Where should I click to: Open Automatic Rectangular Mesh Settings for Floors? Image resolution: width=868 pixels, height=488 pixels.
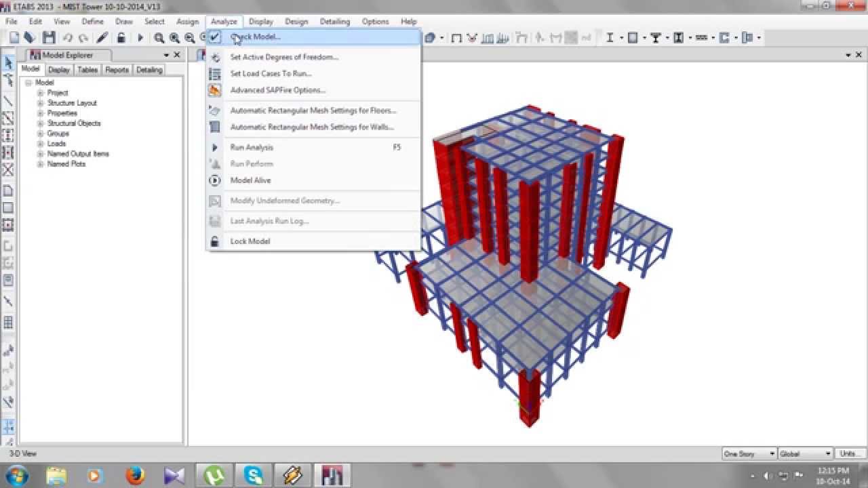coord(313,110)
